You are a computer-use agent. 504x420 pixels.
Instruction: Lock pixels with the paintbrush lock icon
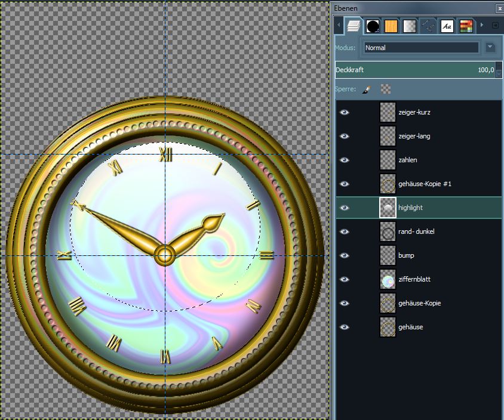(x=367, y=89)
